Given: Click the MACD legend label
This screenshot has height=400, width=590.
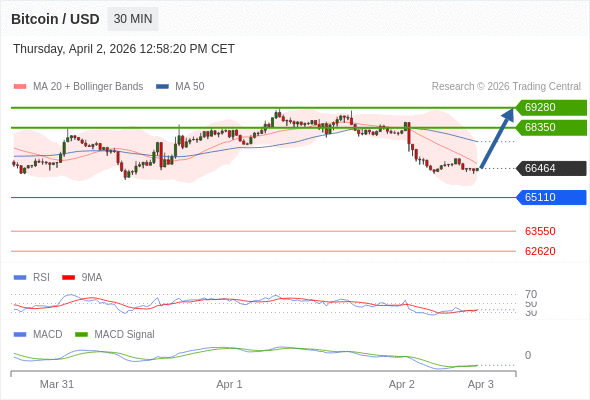Looking at the screenshot, I should click(48, 335).
